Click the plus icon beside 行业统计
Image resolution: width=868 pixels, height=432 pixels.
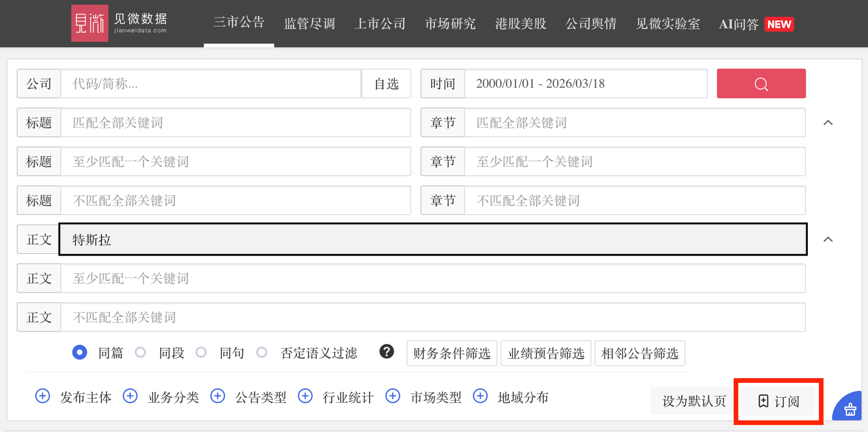(305, 396)
